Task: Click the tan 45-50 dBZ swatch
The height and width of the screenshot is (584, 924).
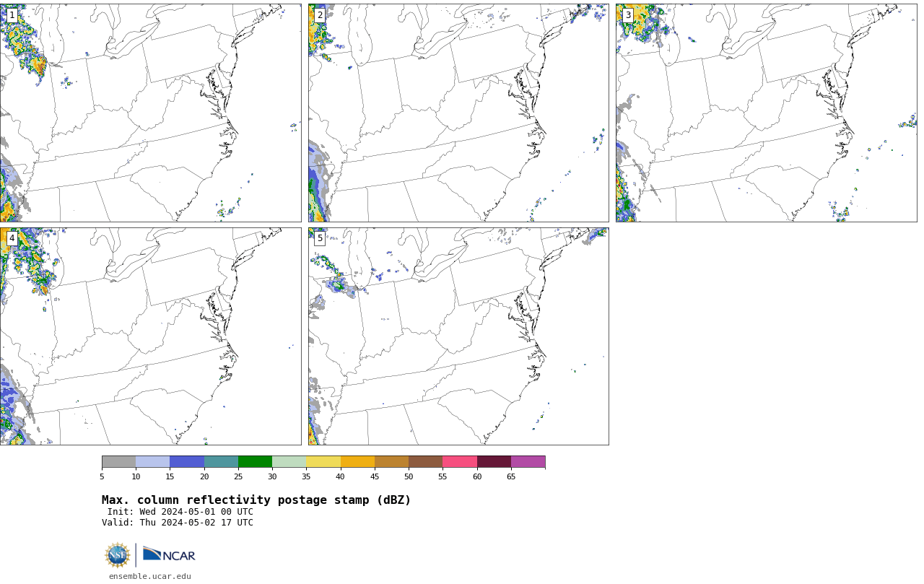Action: [391, 462]
